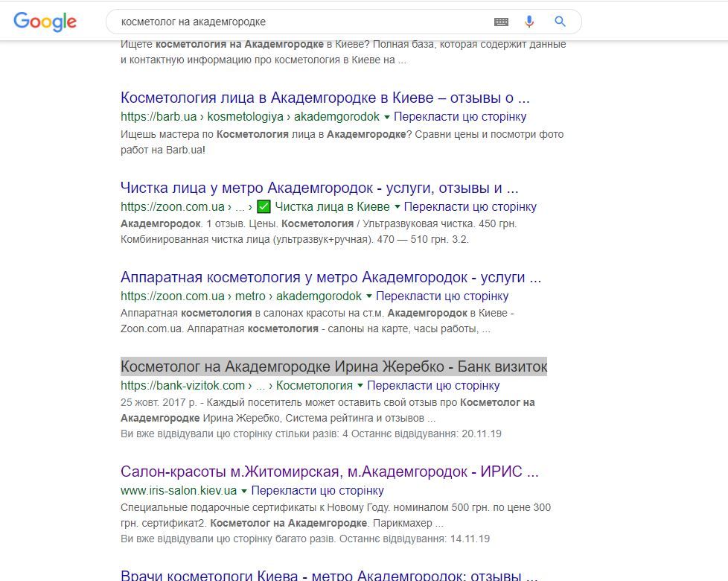Click search box with косметолог query

tap(298, 22)
